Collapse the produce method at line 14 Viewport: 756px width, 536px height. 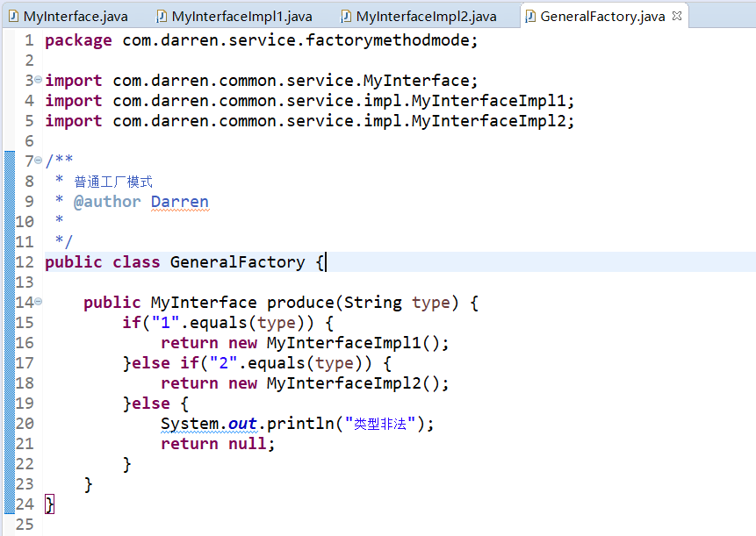click(38, 302)
